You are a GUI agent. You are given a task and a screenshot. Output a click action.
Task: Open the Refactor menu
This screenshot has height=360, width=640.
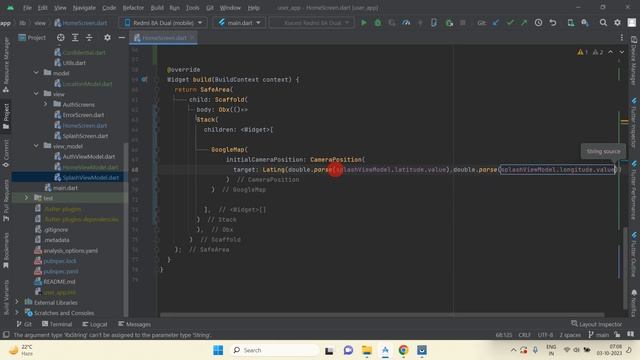click(x=133, y=8)
